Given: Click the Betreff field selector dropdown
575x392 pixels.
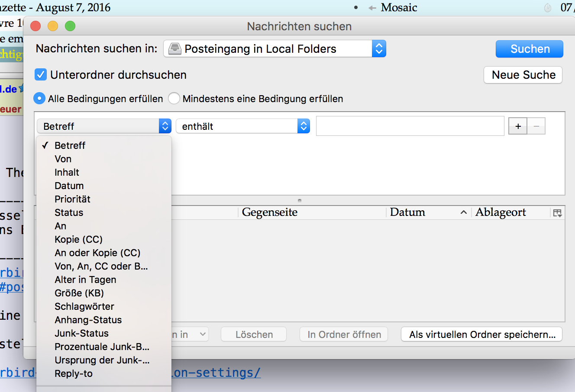Looking at the screenshot, I should (x=104, y=126).
